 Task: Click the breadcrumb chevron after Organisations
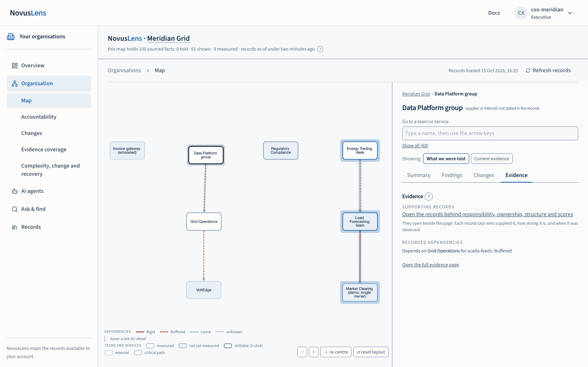pos(148,71)
